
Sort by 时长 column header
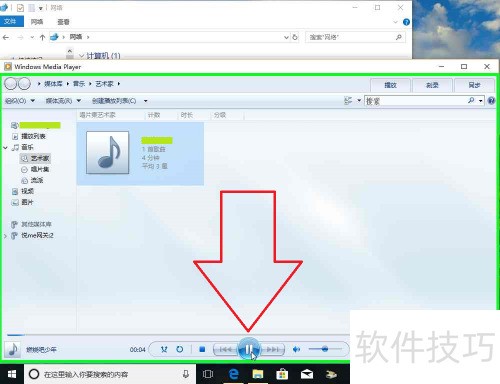click(x=187, y=115)
